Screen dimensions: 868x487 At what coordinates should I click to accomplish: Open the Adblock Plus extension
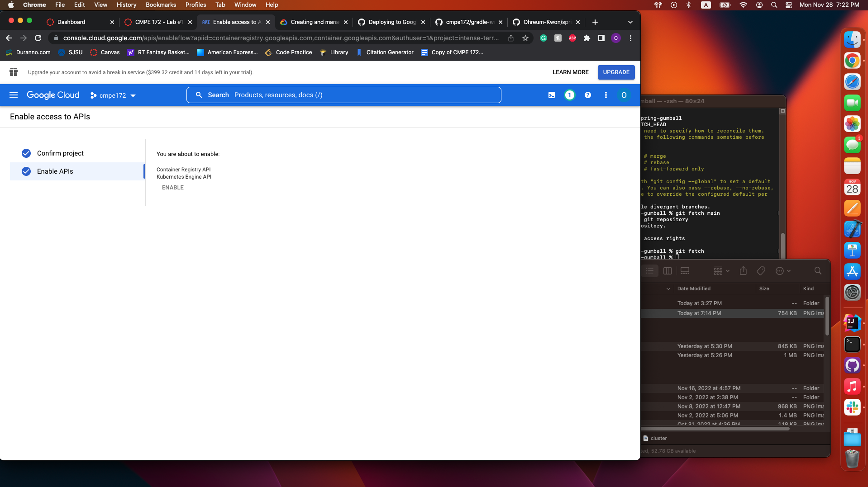(x=572, y=38)
